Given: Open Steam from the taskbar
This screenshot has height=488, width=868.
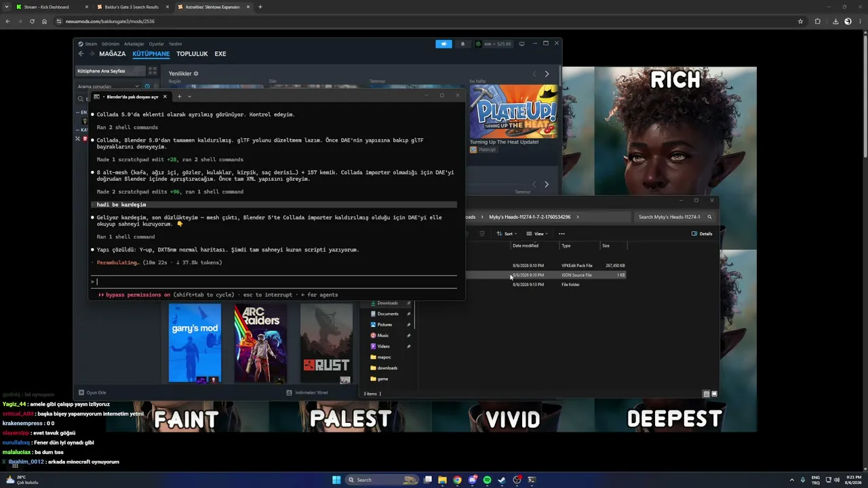Looking at the screenshot, I should (502, 480).
